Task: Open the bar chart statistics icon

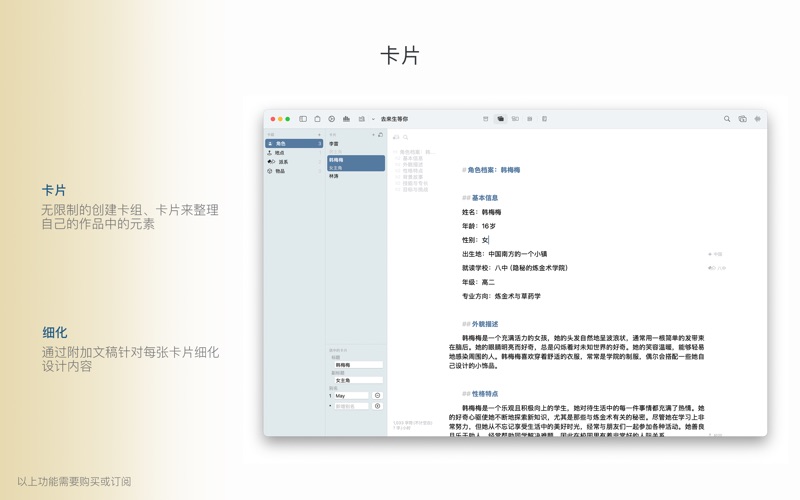Action: 346,119
